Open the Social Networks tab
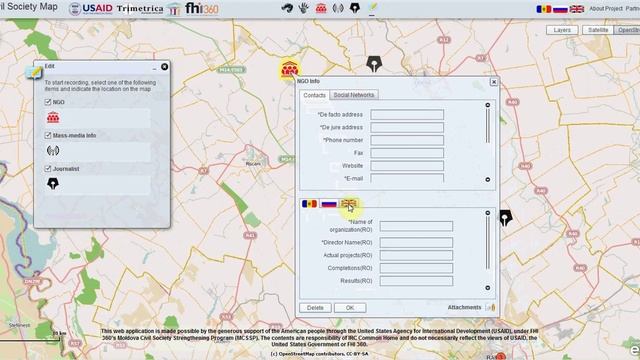 354,95
